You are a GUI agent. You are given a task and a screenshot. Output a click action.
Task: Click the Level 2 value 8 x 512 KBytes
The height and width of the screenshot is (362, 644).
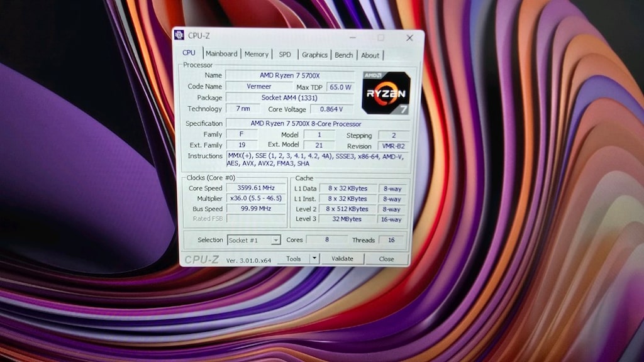347,209
